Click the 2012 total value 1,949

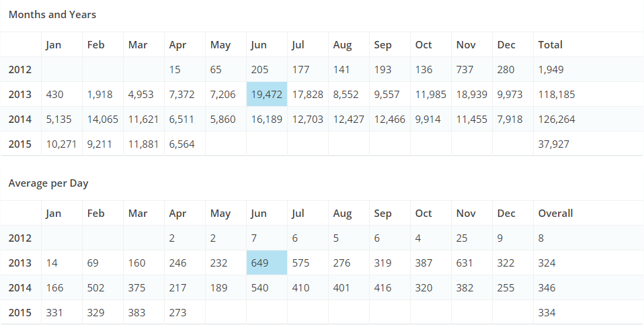551,70
